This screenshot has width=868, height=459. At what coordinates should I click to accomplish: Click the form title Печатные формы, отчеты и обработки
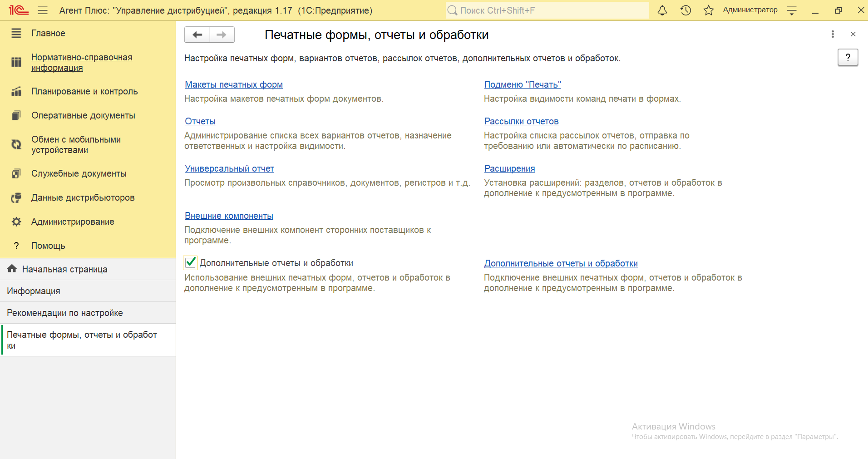pyautogui.click(x=376, y=35)
